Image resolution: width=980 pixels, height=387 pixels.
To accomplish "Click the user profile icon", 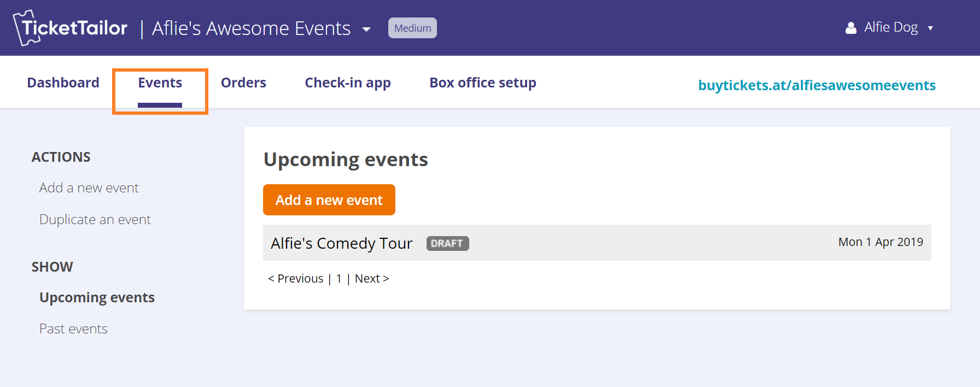I will [851, 28].
